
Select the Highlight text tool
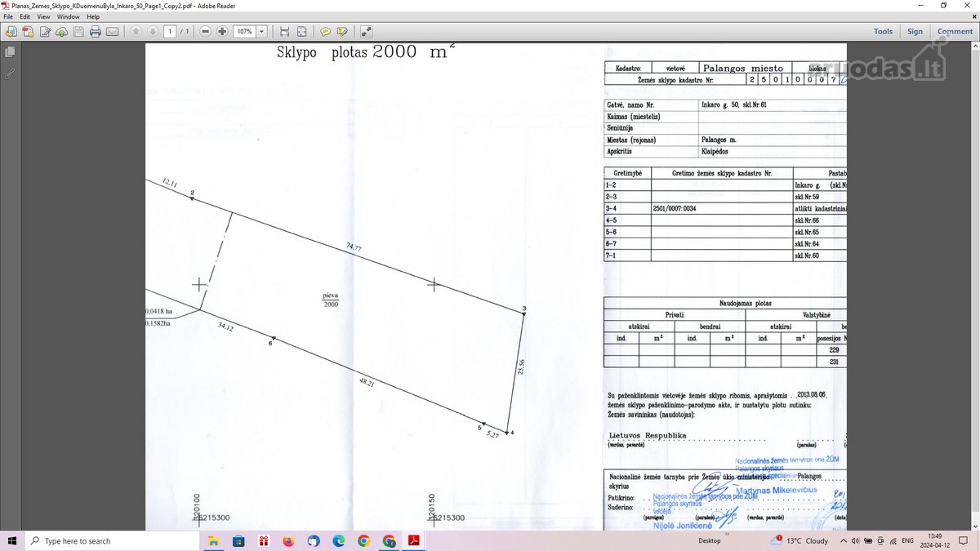click(x=342, y=32)
